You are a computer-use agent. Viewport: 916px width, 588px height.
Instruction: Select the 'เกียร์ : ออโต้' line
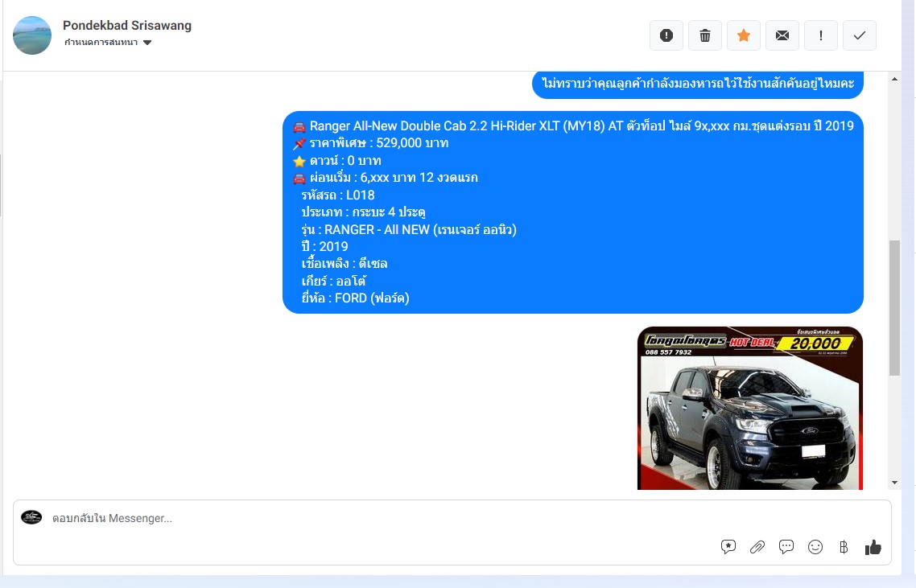pyautogui.click(x=333, y=281)
